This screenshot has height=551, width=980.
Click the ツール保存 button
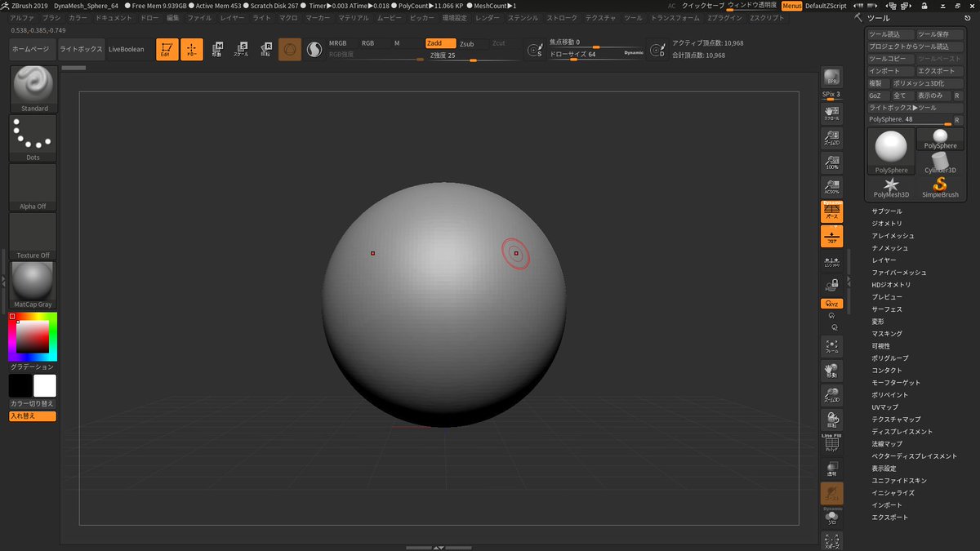point(939,34)
